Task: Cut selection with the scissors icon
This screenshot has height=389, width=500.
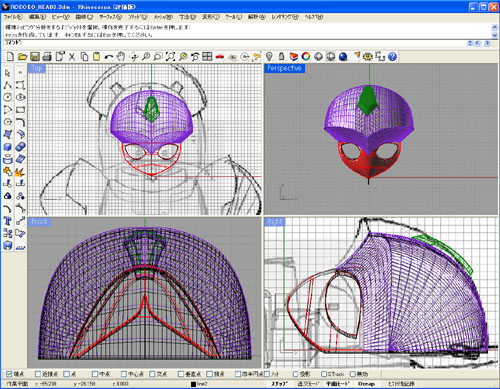Action: [72, 57]
